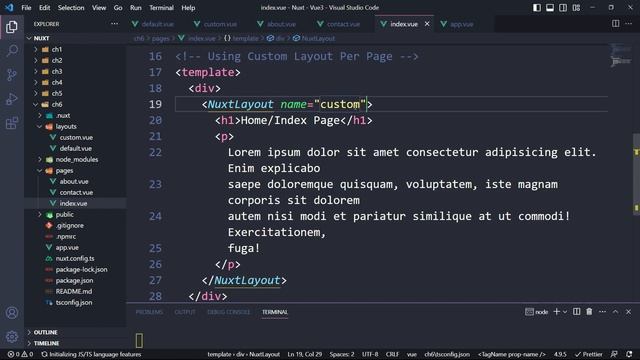Open terminal panel more actions
This screenshot has height=360, width=640.
point(602,312)
